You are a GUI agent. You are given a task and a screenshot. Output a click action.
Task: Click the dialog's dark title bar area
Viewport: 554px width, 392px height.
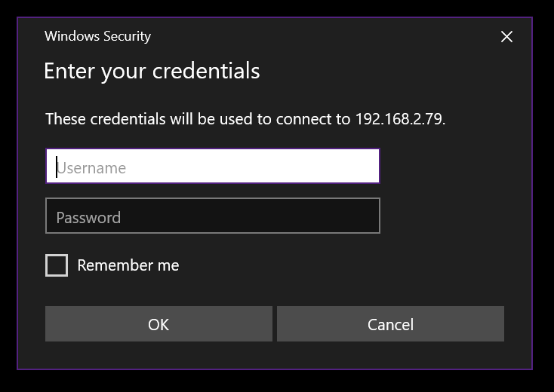coord(318,36)
